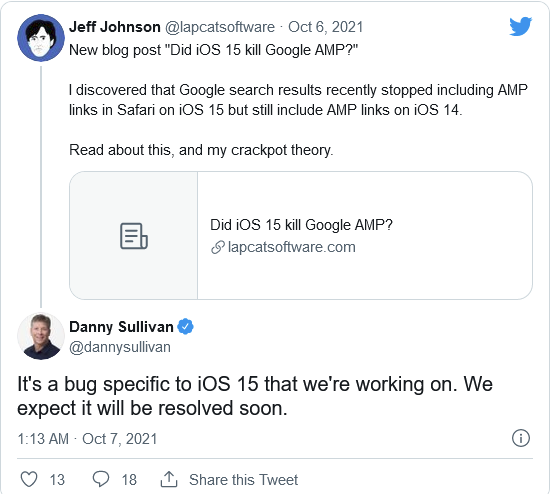Screen dimensions: 550x494
Task: Click the chain link icon beside lapcatsoftware.com
Action: [218, 247]
